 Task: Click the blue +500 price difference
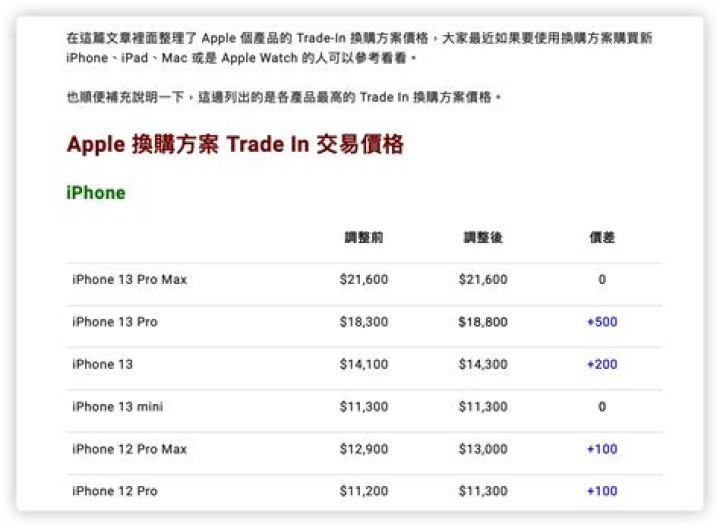tap(602, 322)
